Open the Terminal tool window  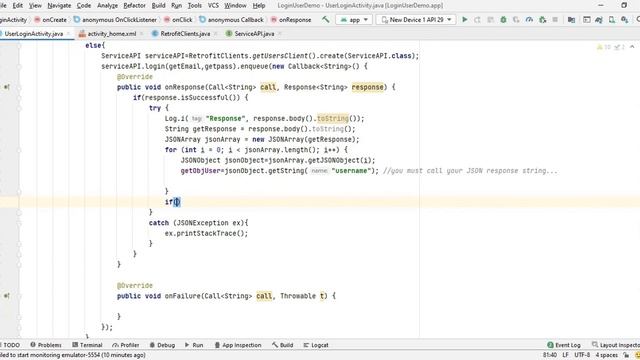[87, 345]
